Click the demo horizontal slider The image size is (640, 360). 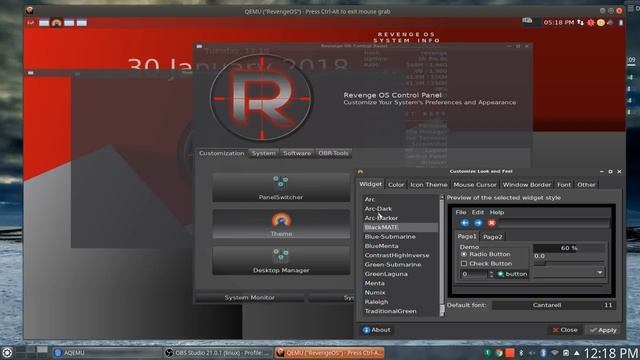(x=569, y=264)
